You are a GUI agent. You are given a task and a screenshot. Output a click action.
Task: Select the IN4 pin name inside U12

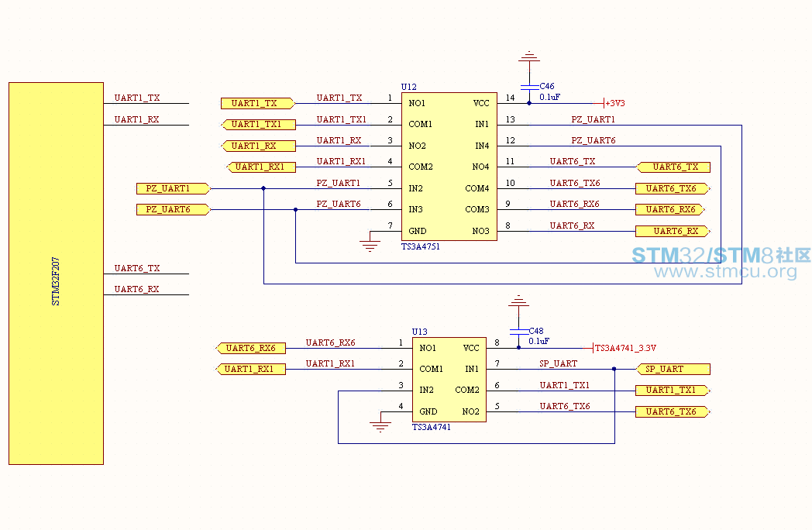click(x=482, y=146)
